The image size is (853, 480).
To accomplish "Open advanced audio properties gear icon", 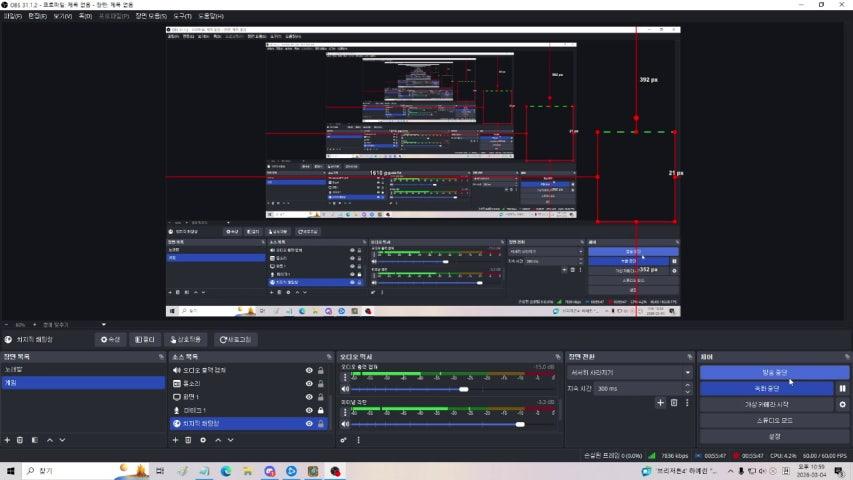I will (x=344, y=439).
